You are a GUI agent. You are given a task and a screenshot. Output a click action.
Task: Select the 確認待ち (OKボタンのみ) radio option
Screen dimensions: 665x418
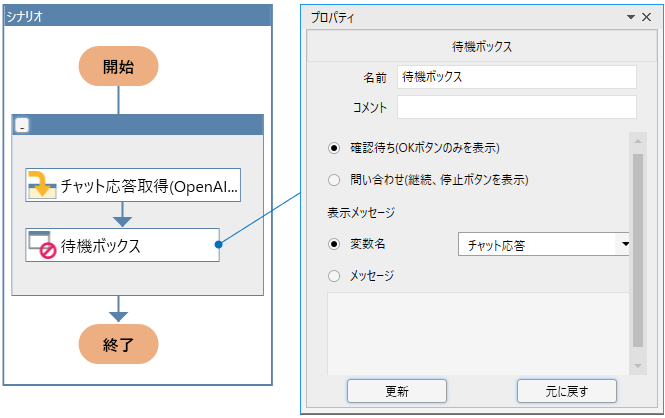(334, 148)
